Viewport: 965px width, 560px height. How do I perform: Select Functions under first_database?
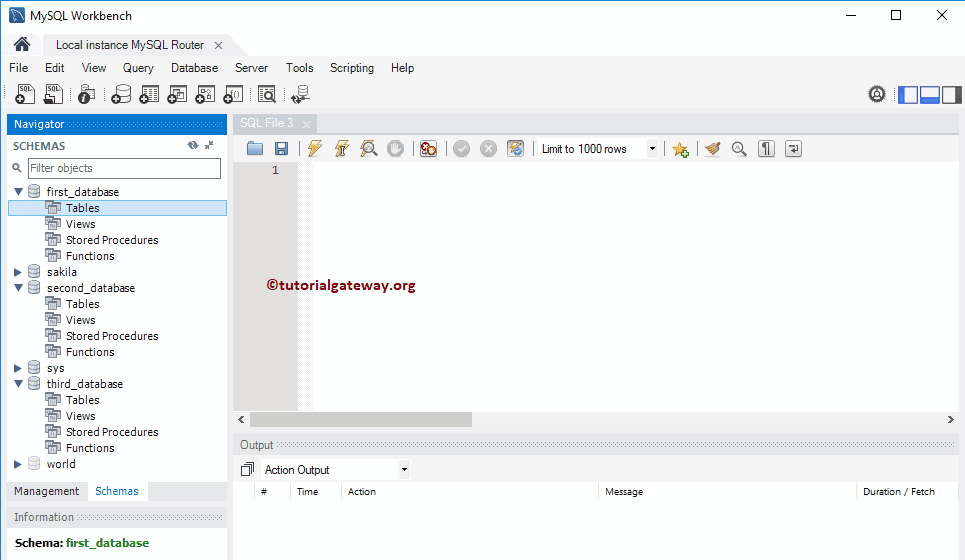click(x=90, y=256)
